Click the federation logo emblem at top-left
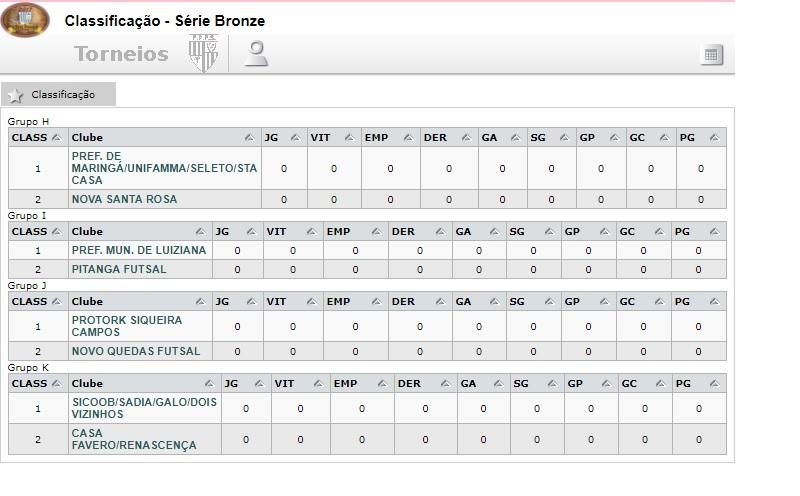The width and height of the screenshot is (800, 496). (x=25, y=20)
